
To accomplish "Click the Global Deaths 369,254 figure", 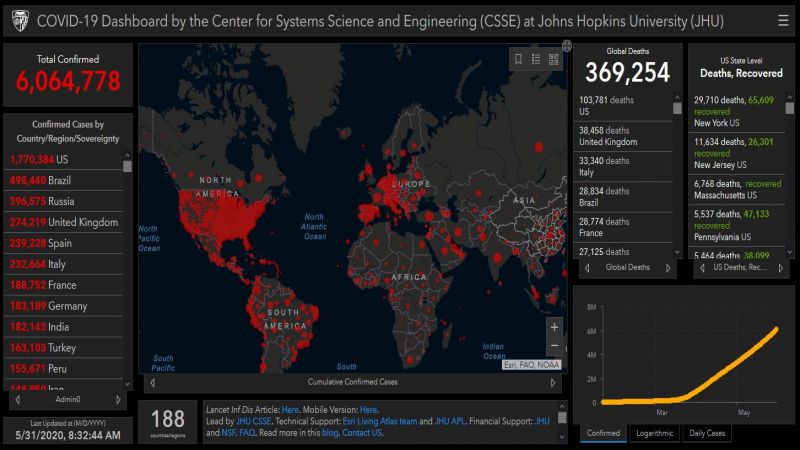I will tap(628, 72).
